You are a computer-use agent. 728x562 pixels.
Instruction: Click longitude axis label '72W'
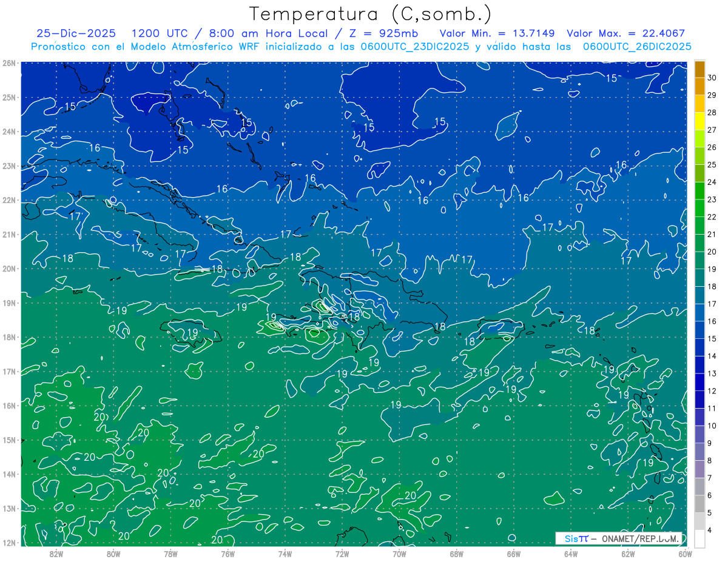342,554
